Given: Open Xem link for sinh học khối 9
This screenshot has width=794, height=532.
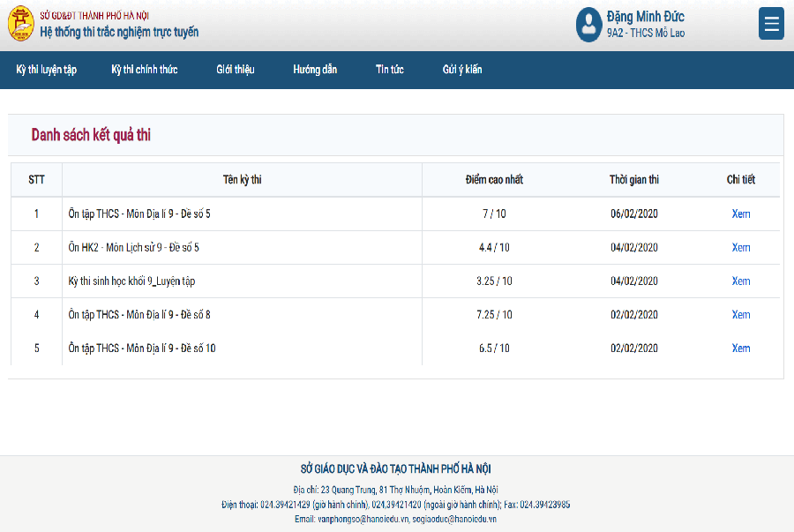Looking at the screenshot, I should (741, 281).
